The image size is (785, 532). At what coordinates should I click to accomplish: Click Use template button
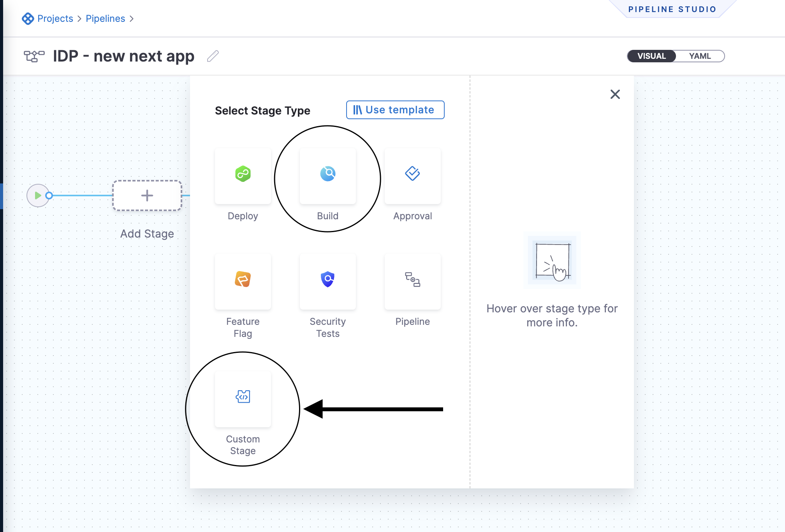pyautogui.click(x=395, y=110)
